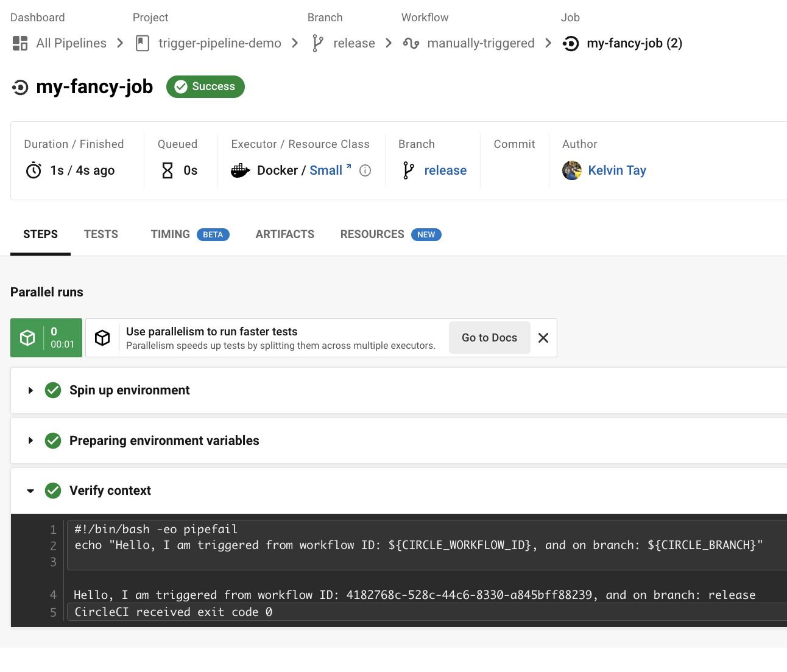This screenshot has height=672, width=787.
Task: Click the All Pipelines grid icon
Action: tap(19, 43)
